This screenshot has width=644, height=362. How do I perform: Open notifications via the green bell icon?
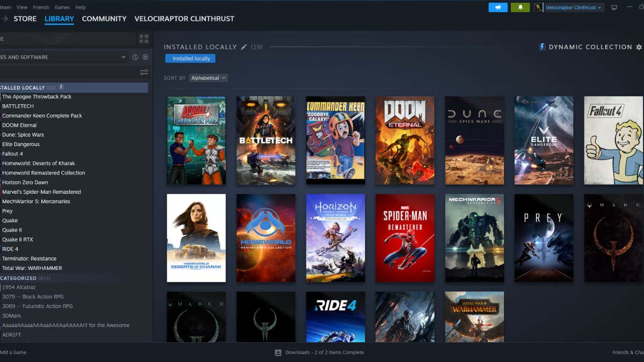520,8
